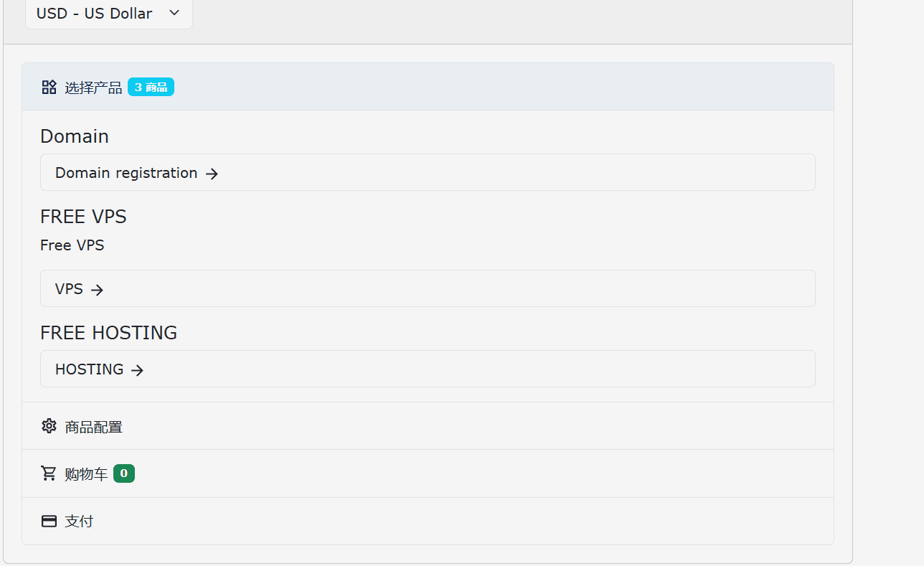
Task: Click the FREE HOSTING category heading
Action: [108, 333]
